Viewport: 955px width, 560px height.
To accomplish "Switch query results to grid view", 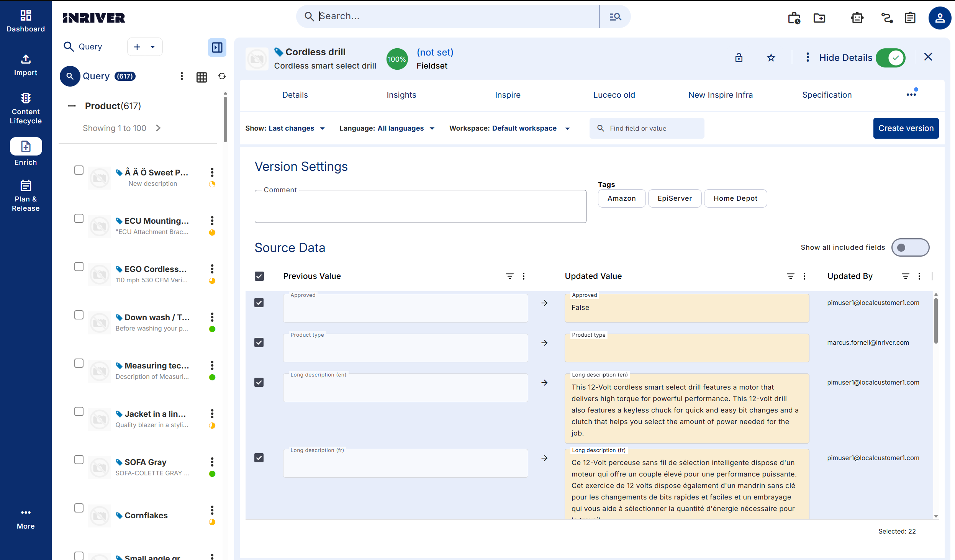I will (201, 77).
